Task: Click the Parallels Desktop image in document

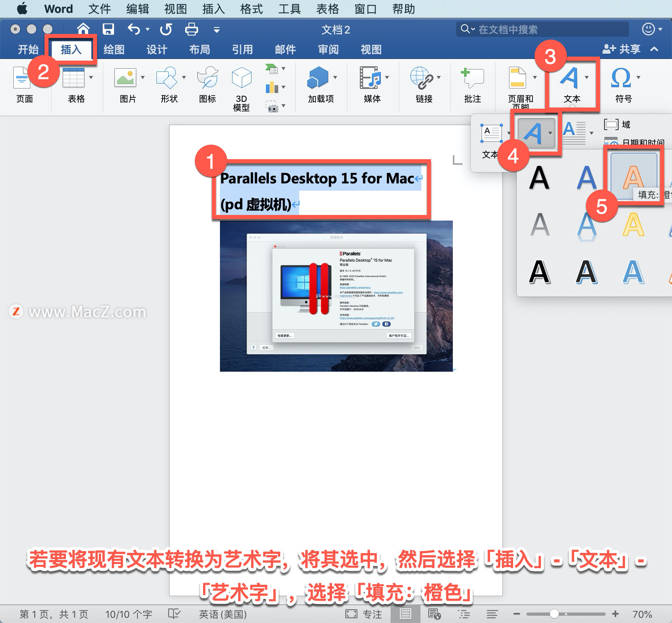Action: click(x=336, y=296)
